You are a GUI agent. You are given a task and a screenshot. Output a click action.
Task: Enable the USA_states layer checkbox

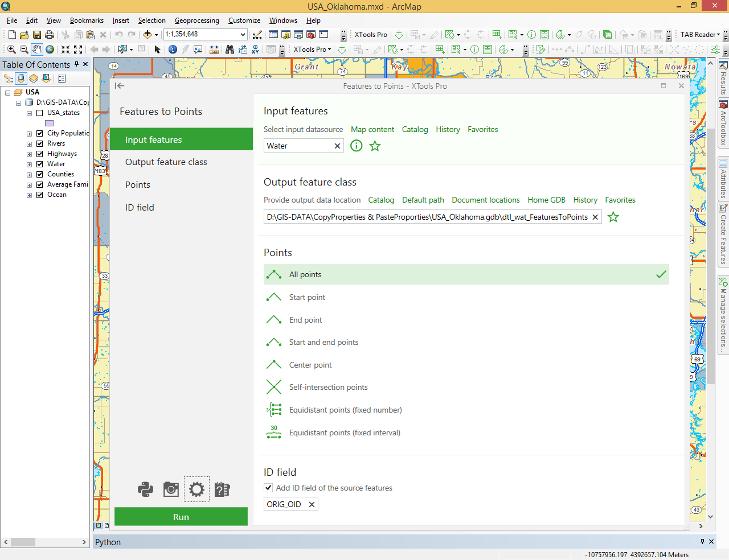tap(40, 113)
